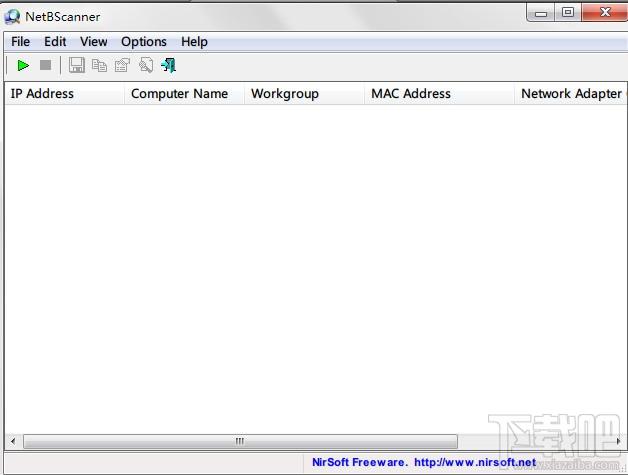Click the Exit door icon in toolbar
The height and width of the screenshot is (475, 628).
pos(169,65)
